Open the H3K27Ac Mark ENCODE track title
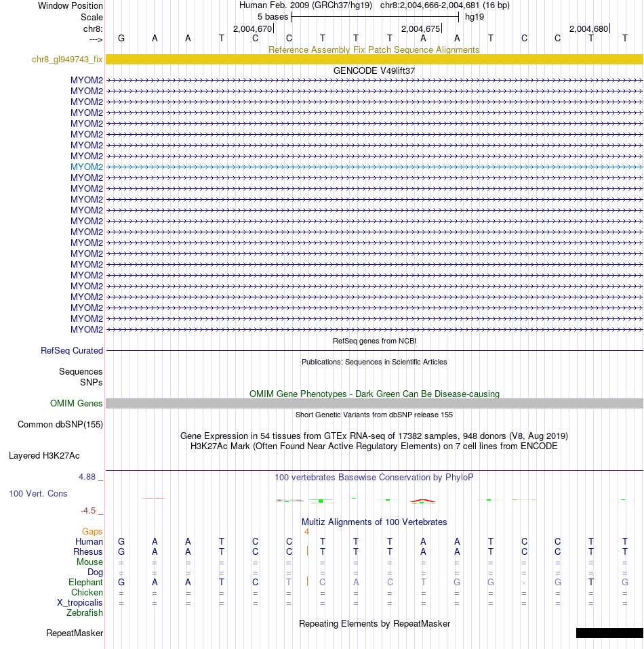The image size is (644, 649). [x=374, y=446]
